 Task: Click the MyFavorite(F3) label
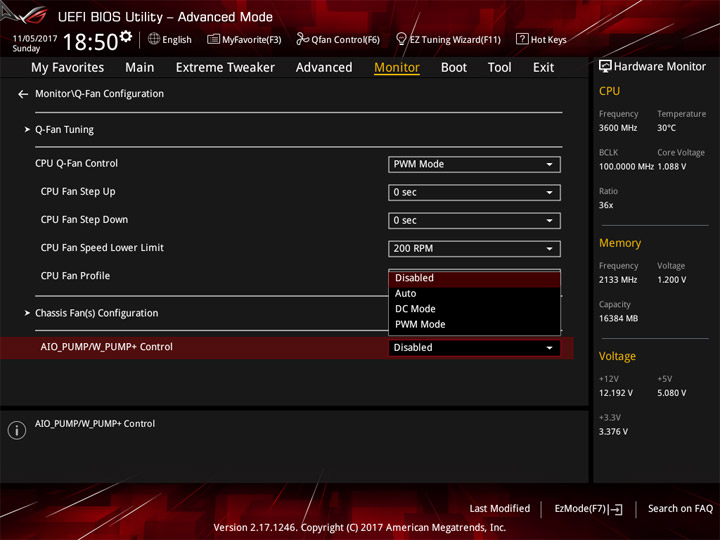click(252, 40)
